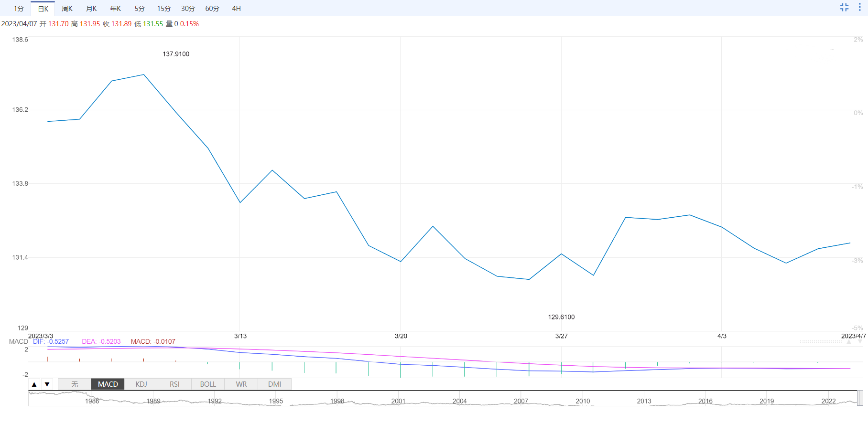868x423 pixels.
Task: Click the black down triangle below MACD chart
Action: click(47, 384)
